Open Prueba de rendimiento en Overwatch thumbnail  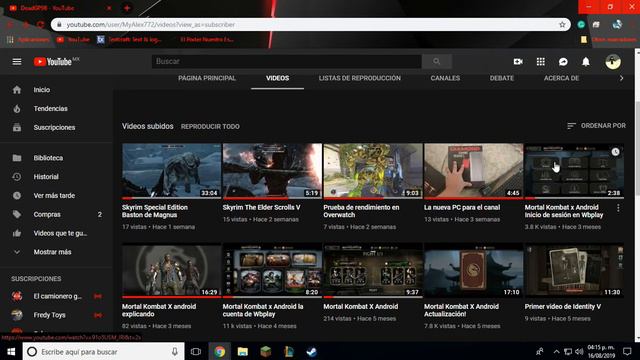coord(373,171)
